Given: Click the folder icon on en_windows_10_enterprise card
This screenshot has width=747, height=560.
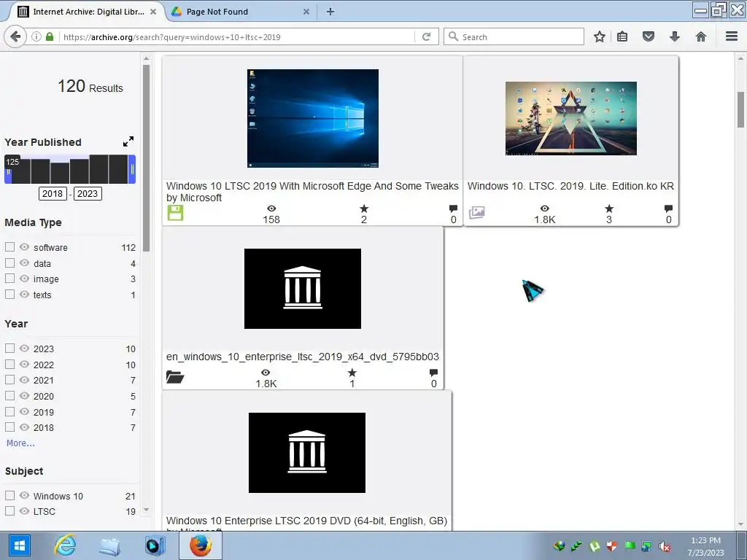Looking at the screenshot, I should pos(175,377).
